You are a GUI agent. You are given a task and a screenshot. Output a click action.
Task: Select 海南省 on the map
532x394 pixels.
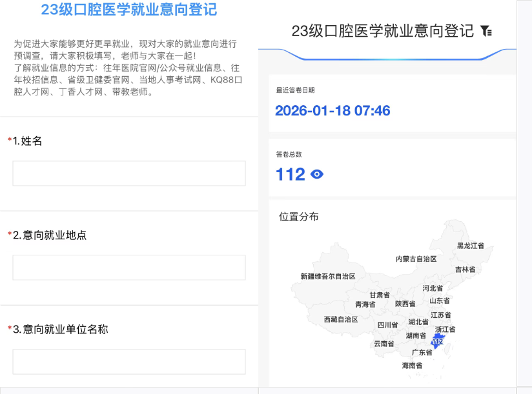[x=412, y=366]
